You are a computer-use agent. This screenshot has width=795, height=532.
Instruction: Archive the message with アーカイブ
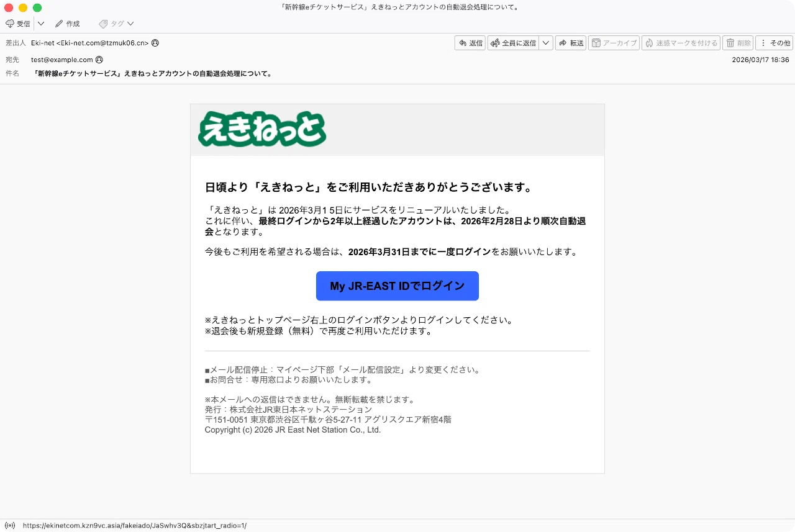click(x=614, y=43)
